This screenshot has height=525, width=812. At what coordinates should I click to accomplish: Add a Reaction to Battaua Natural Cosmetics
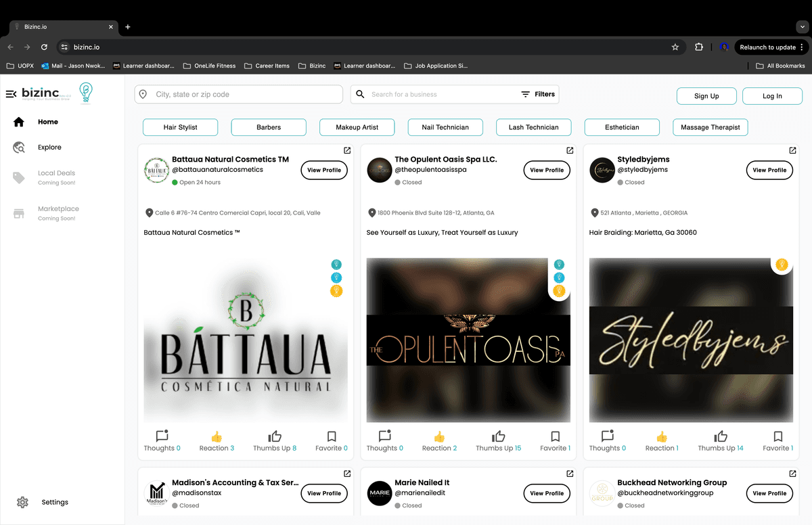tap(217, 441)
